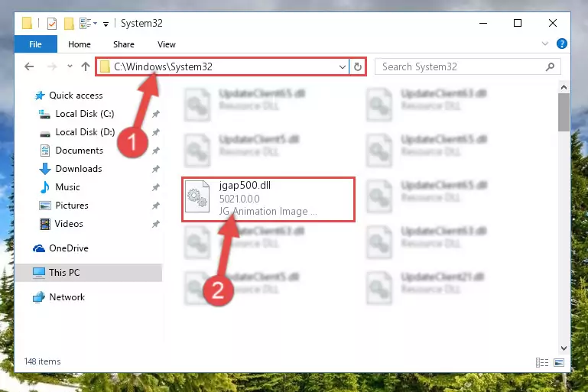This screenshot has width=588, height=392.
Task: Refresh the System32 folder view
Action: tap(358, 66)
